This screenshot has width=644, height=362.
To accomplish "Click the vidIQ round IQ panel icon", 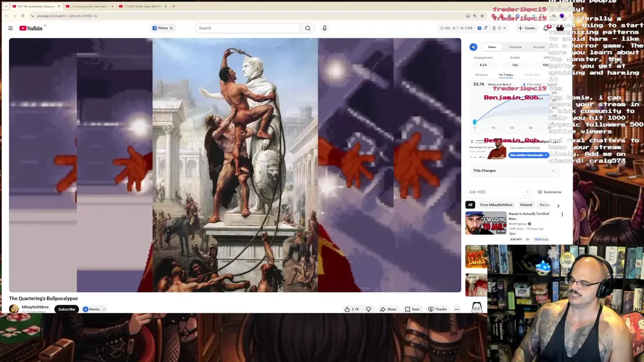I will 473,47.
